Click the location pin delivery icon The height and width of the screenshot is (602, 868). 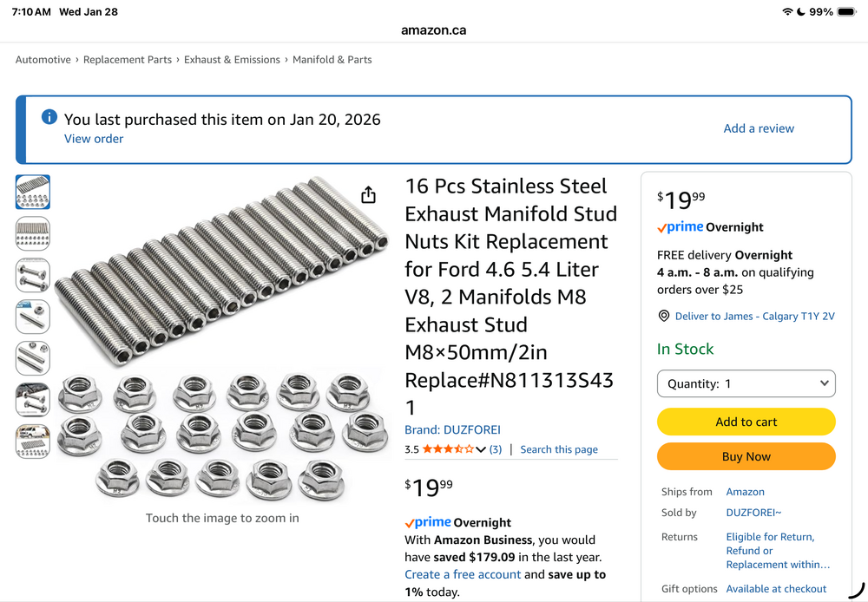pos(664,317)
